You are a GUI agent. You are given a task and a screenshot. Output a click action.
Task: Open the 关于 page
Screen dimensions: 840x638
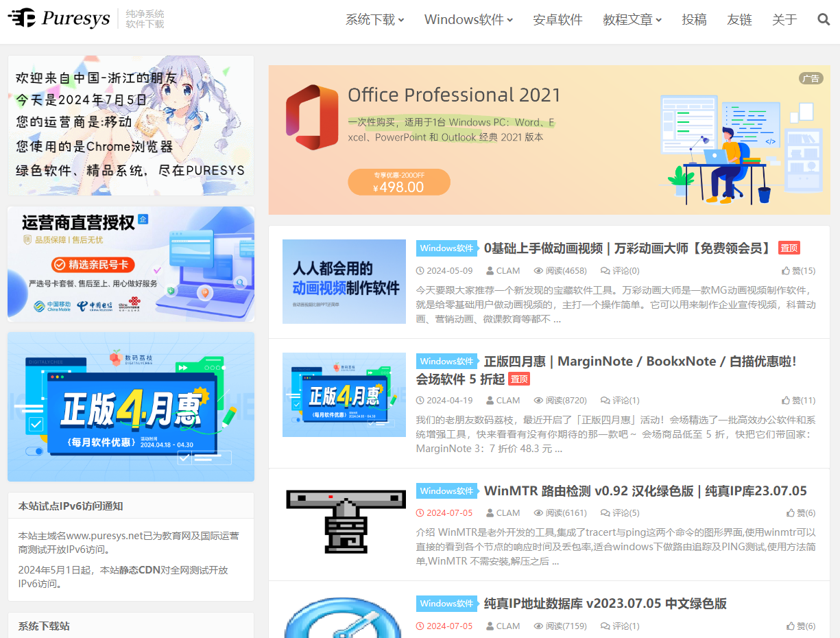pyautogui.click(x=784, y=20)
